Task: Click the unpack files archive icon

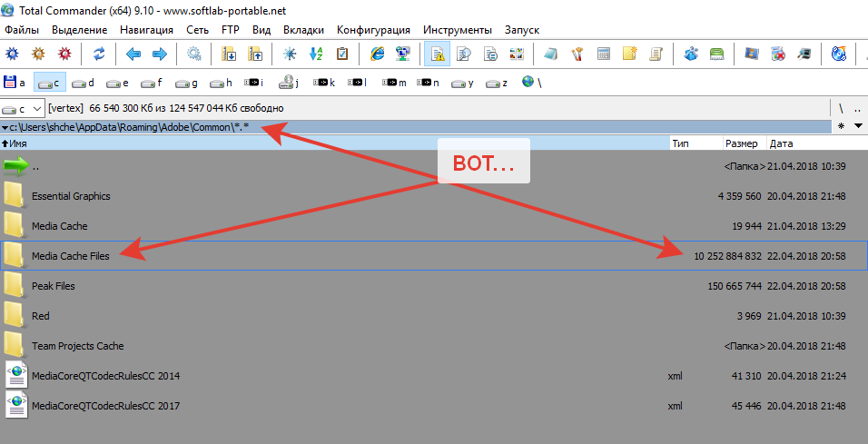Action: click(x=255, y=54)
